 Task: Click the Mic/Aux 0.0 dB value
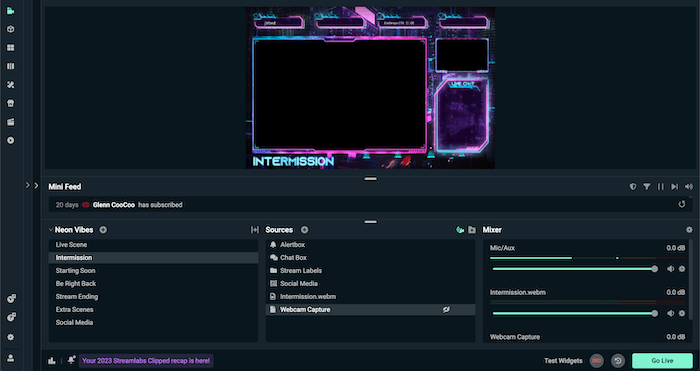click(675, 248)
